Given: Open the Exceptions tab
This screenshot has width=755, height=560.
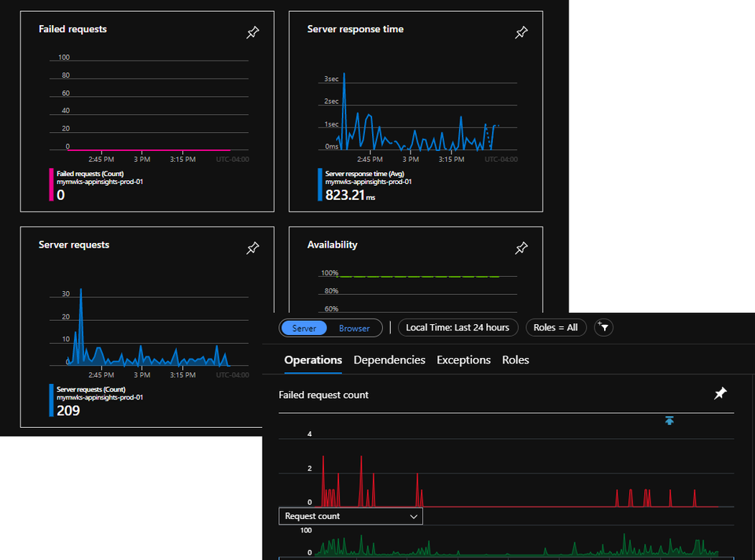Looking at the screenshot, I should pos(463,360).
